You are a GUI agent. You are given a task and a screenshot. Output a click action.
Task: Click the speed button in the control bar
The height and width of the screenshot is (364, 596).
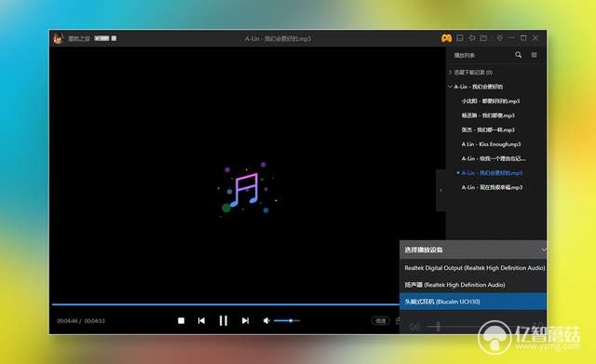pos(381,320)
